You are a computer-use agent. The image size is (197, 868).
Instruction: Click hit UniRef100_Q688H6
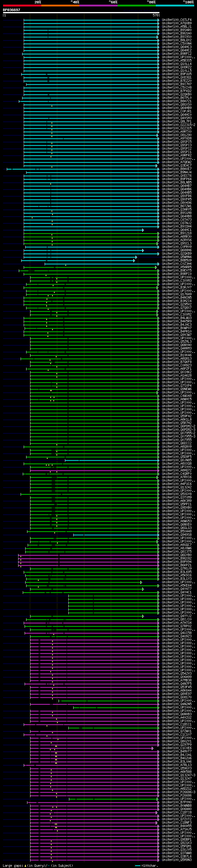pos(177,250)
